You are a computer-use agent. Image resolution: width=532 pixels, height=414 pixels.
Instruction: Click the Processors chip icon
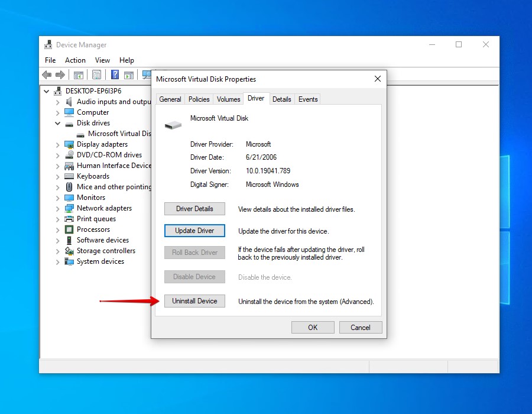click(69, 229)
